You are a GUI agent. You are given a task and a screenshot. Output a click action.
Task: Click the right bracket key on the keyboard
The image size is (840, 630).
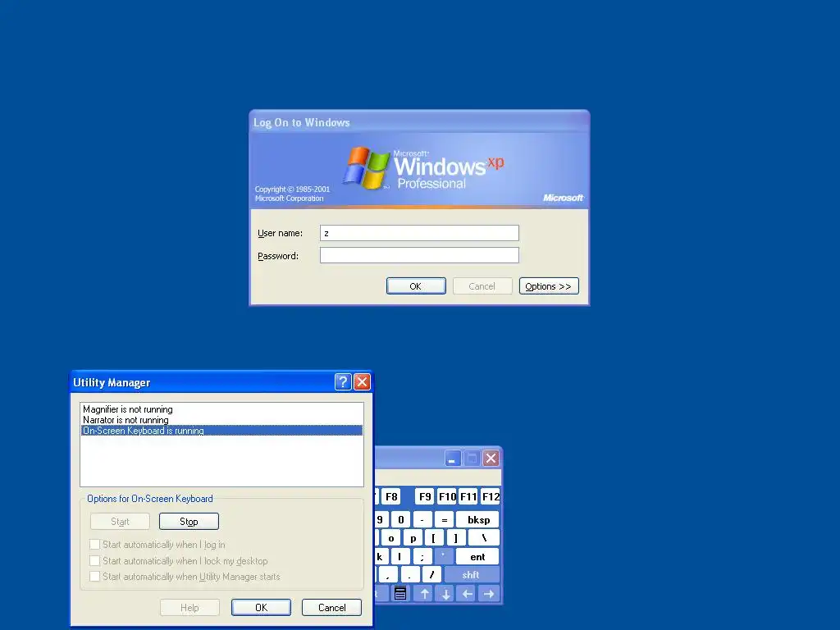456,538
